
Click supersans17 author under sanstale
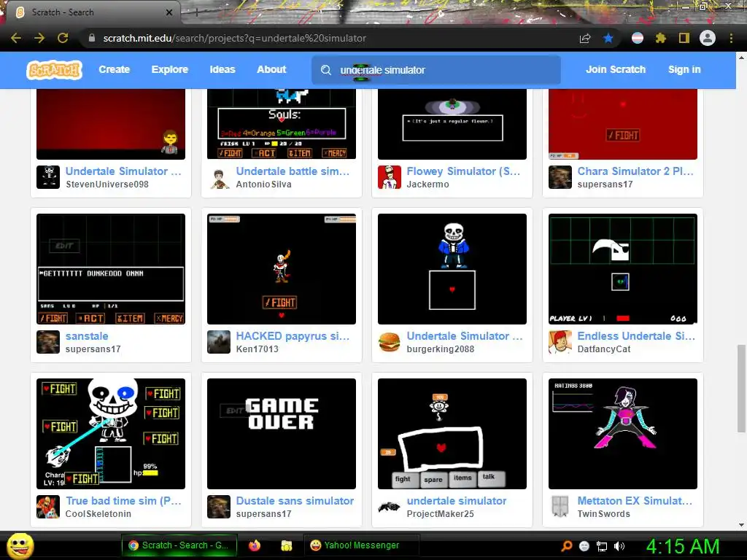pyautogui.click(x=93, y=349)
